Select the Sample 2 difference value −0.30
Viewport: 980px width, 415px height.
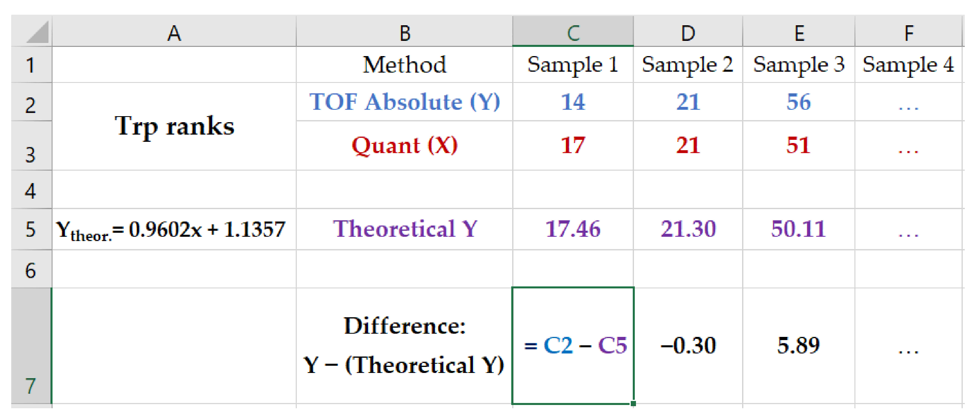point(688,345)
